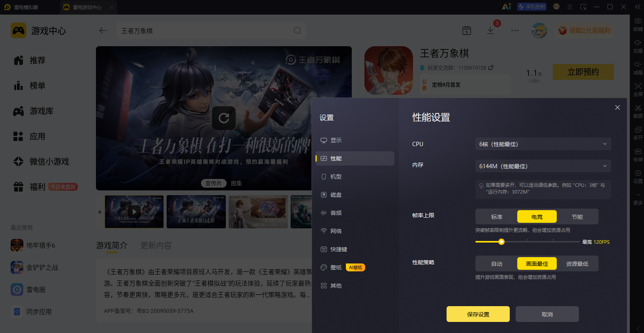Click previous arrow of thumbnail strip
Image resolution: width=644 pixels, height=333 pixels.
[100, 212]
